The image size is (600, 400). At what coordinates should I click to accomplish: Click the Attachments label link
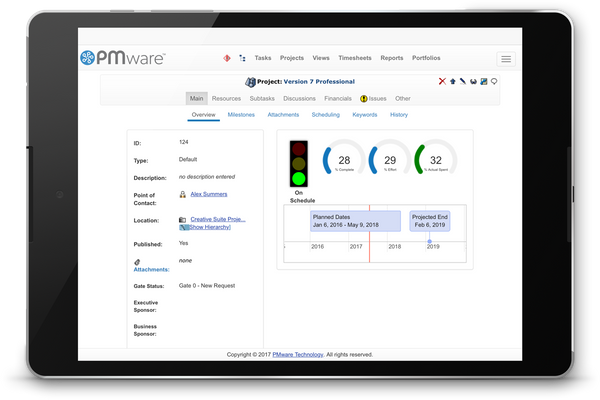tap(151, 269)
